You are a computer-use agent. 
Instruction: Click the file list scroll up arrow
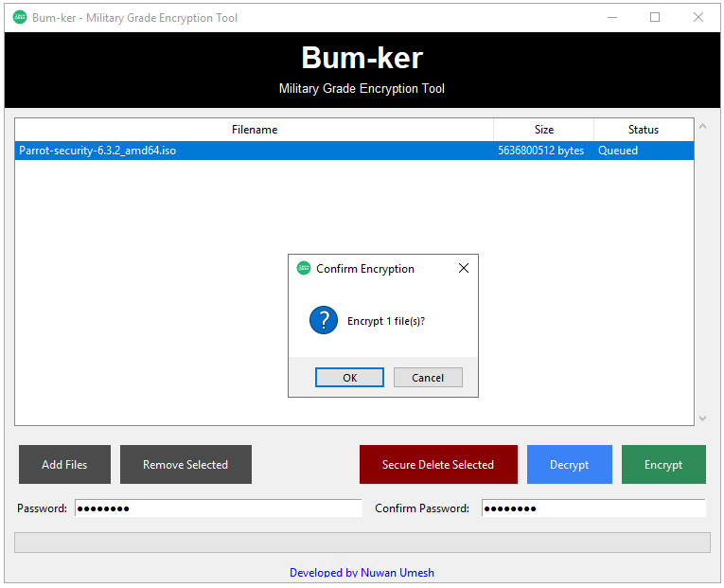[x=703, y=126]
